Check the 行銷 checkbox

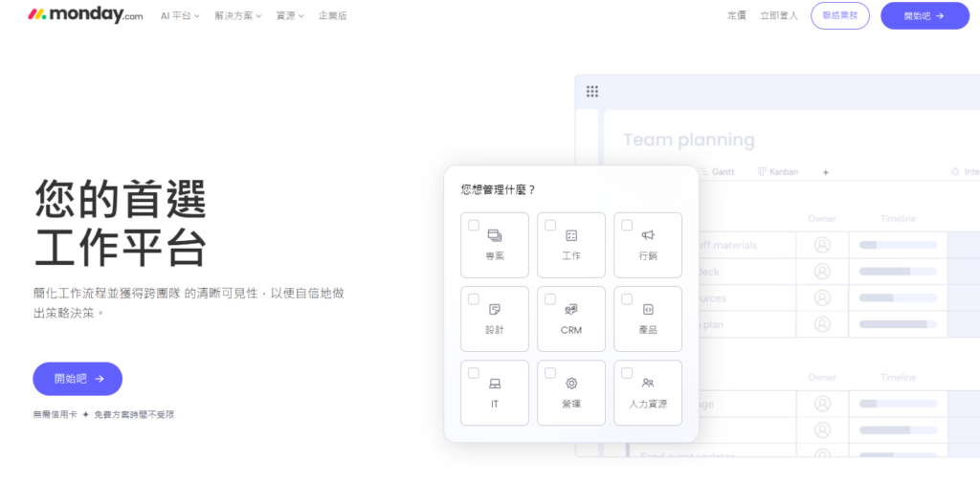tap(627, 225)
